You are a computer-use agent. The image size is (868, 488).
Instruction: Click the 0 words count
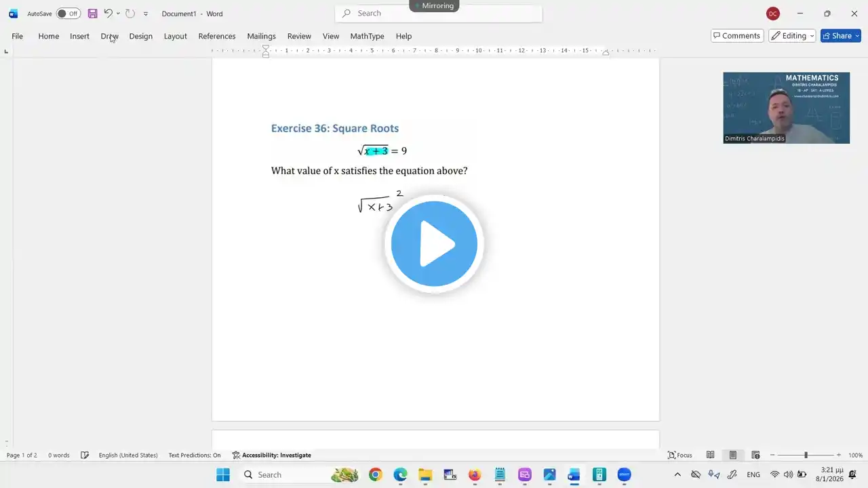click(59, 455)
